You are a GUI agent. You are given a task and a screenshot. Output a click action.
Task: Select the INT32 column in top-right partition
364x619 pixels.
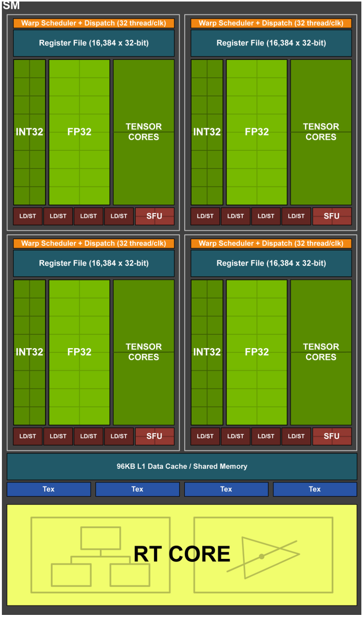(207, 132)
